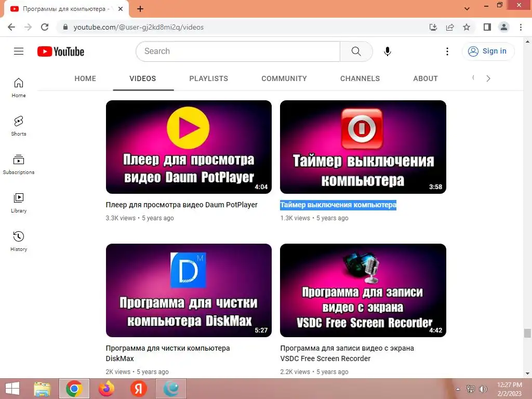Click "3.3K views" under PotPlayer video

[121, 218]
